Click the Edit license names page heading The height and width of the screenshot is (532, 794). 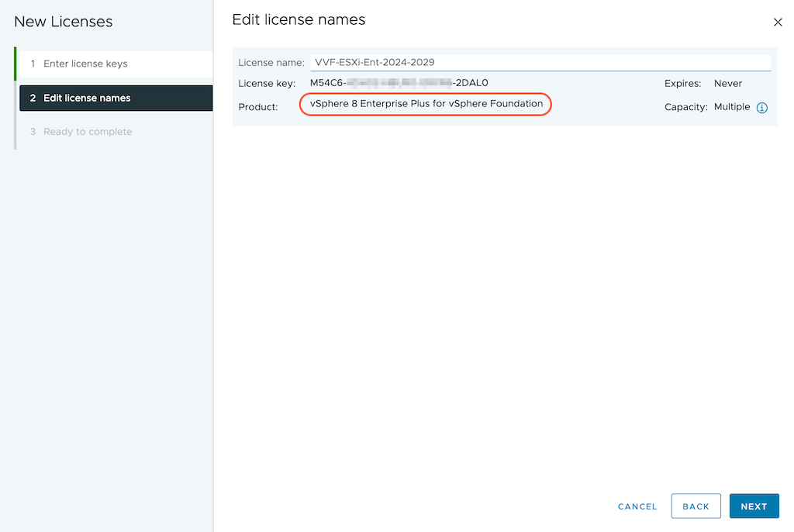299,20
